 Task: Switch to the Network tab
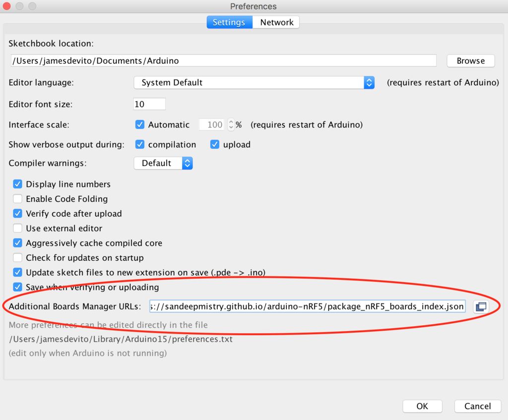276,22
